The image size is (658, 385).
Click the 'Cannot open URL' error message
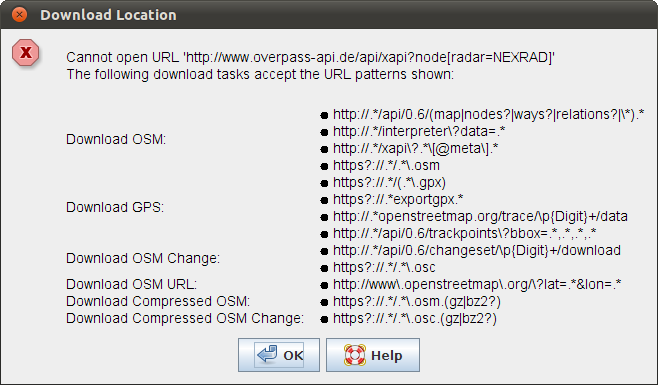pyautogui.click(x=311, y=57)
